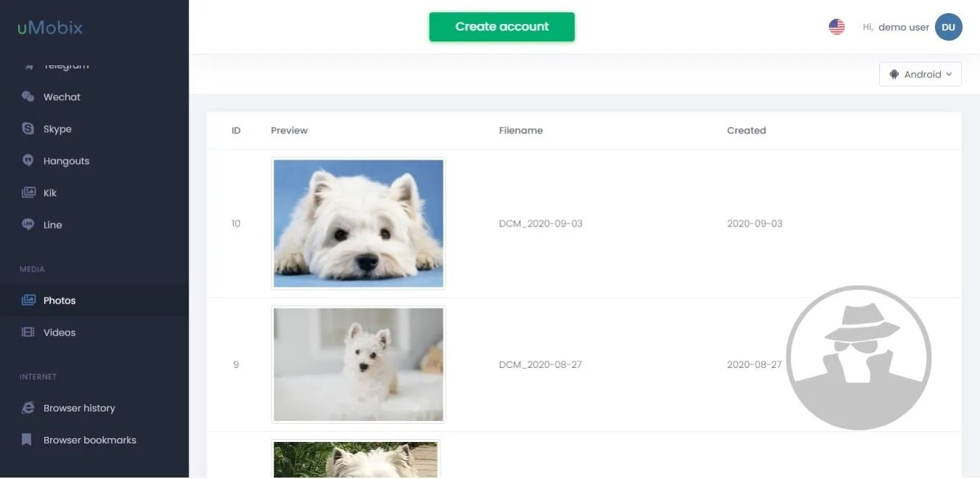Viewport: 980px width, 479px height.
Task: Click the Preview column header
Action: click(289, 131)
